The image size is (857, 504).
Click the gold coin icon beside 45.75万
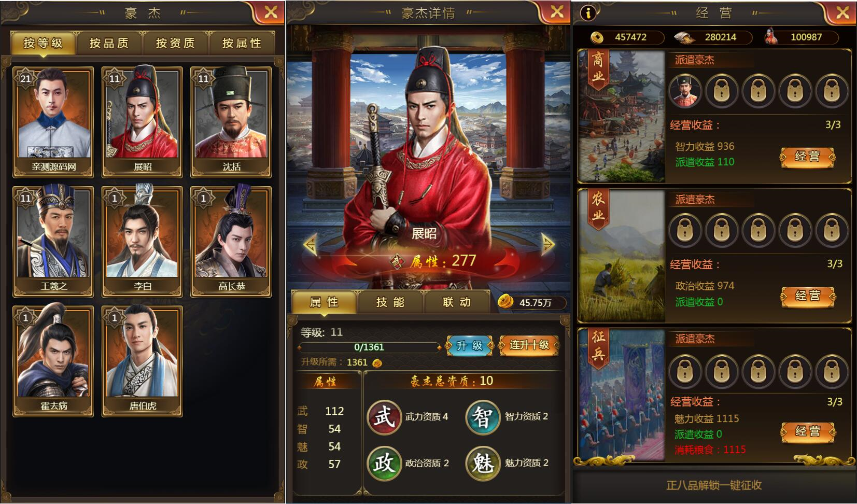coord(505,301)
